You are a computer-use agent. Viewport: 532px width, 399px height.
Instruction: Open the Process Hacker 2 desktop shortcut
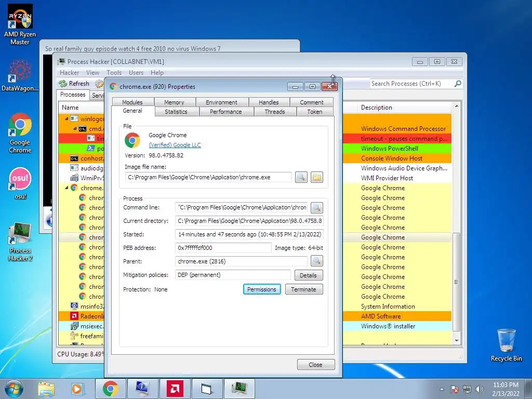coord(20,242)
